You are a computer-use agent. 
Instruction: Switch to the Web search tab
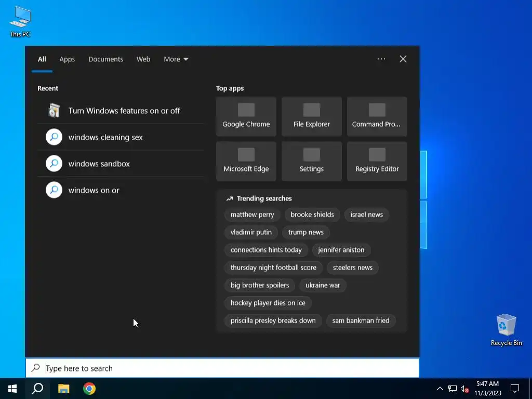point(143,59)
